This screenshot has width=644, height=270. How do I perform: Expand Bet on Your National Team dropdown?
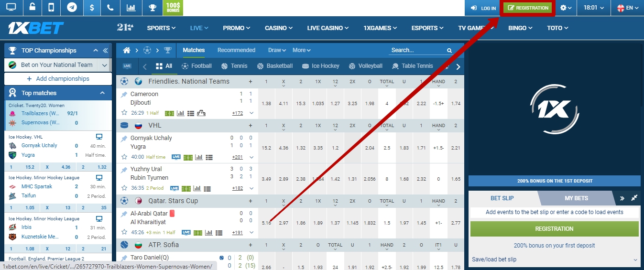(x=104, y=65)
